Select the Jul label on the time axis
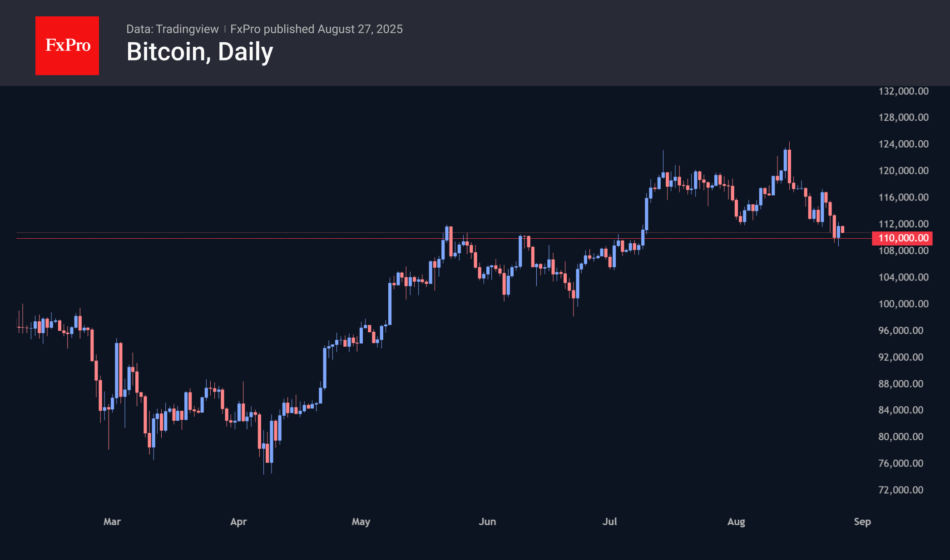 click(x=609, y=521)
